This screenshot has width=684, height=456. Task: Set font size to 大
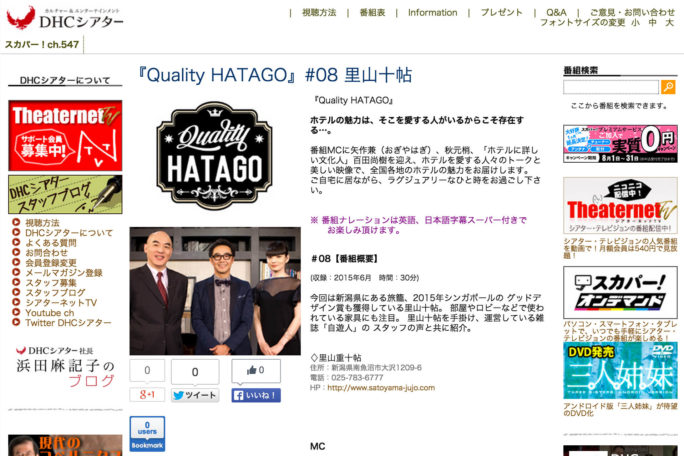click(670, 23)
